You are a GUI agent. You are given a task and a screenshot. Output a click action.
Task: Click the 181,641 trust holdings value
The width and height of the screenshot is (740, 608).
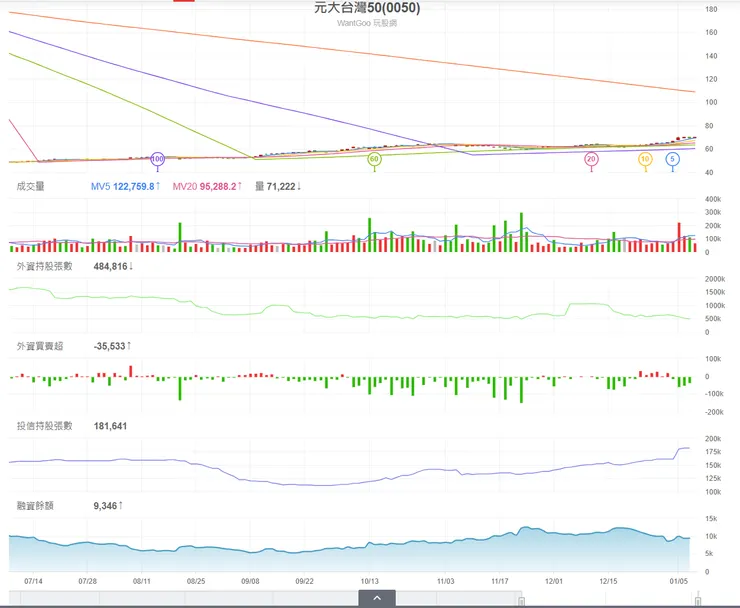click(110, 426)
